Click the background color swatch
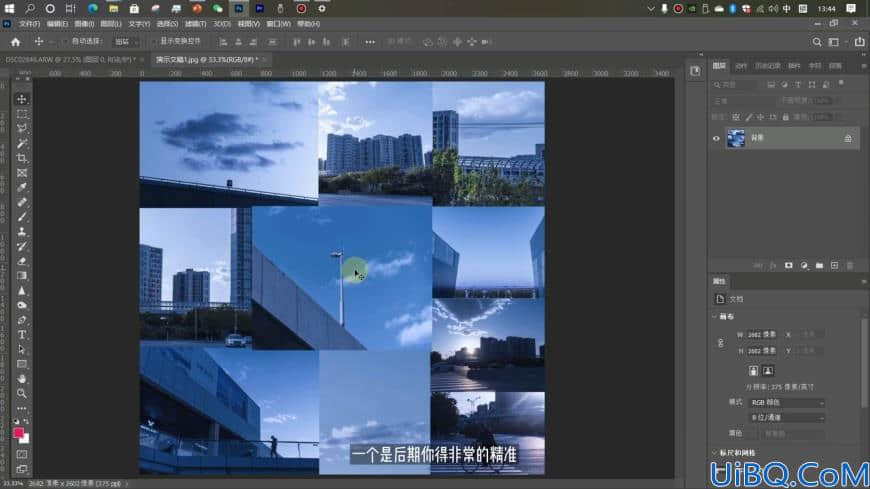 point(25,439)
